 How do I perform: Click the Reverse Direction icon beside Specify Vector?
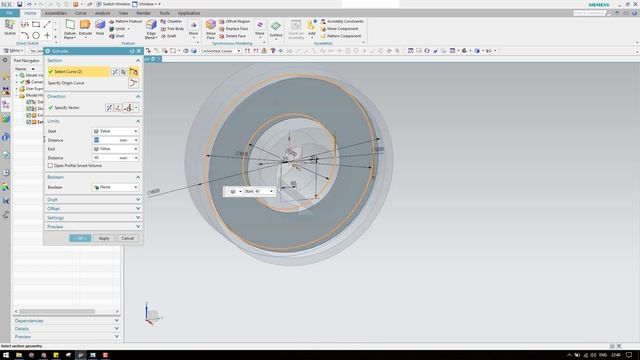point(109,108)
